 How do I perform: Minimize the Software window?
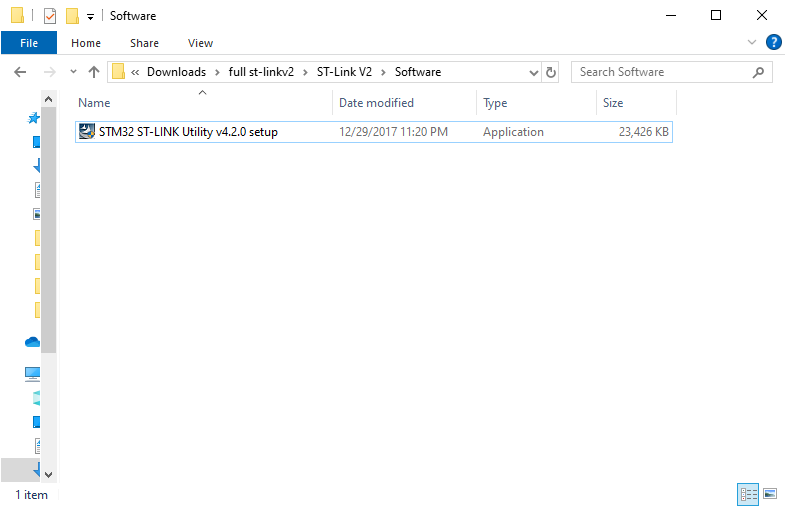point(671,16)
